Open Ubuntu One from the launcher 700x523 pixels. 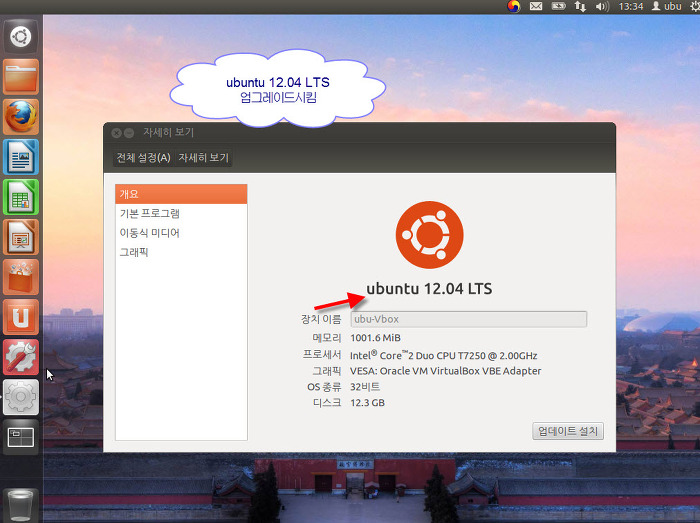[x=21, y=317]
